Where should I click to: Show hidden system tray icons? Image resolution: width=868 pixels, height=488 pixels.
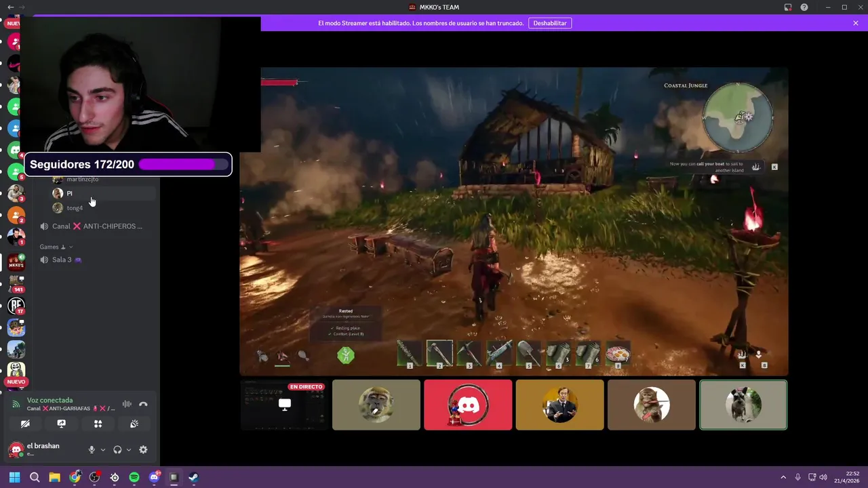coord(783,477)
